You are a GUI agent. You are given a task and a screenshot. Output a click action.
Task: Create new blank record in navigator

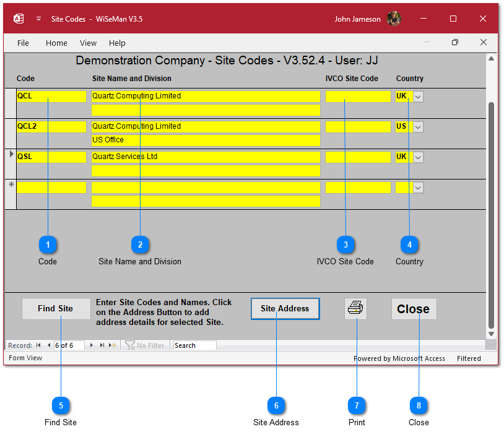tap(113, 345)
